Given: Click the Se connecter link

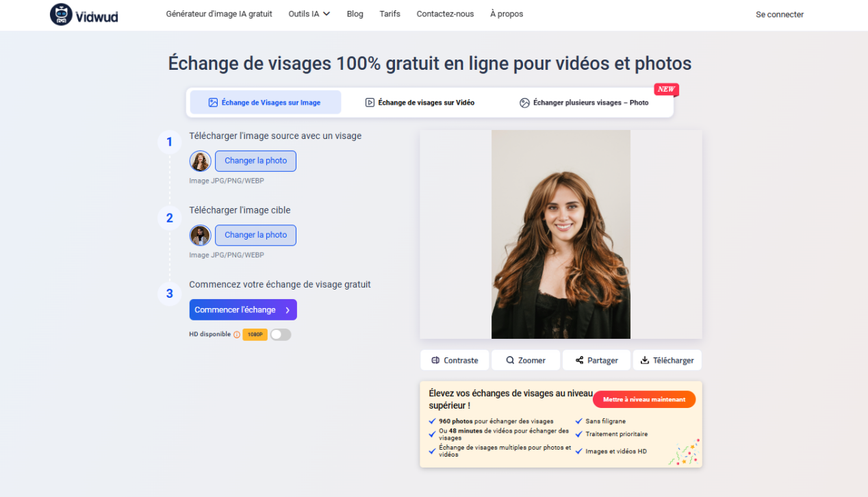Looking at the screenshot, I should 779,14.
